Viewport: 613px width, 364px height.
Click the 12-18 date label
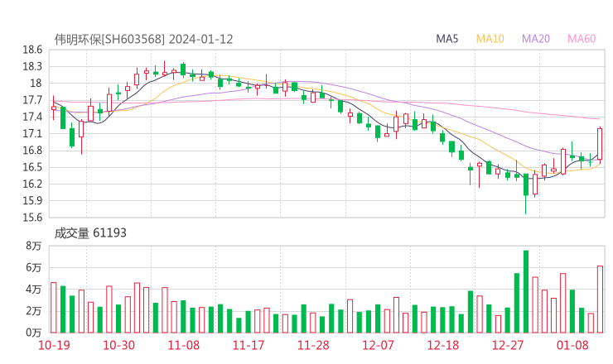(x=443, y=345)
